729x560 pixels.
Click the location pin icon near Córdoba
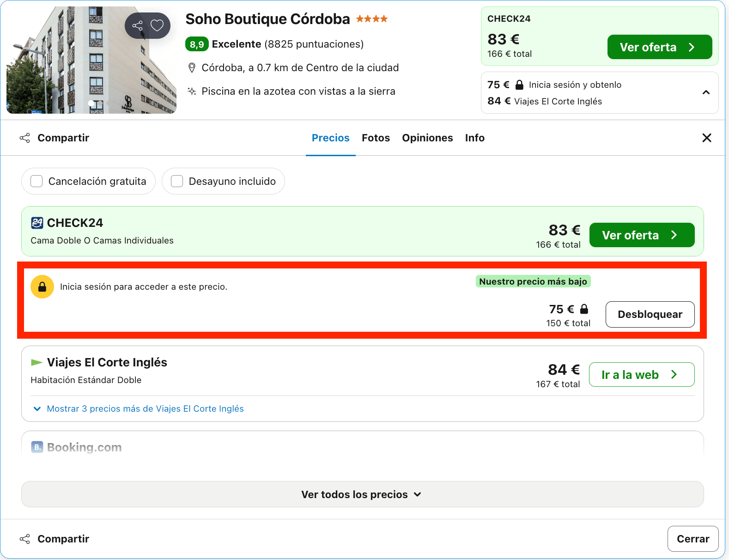pyautogui.click(x=192, y=68)
